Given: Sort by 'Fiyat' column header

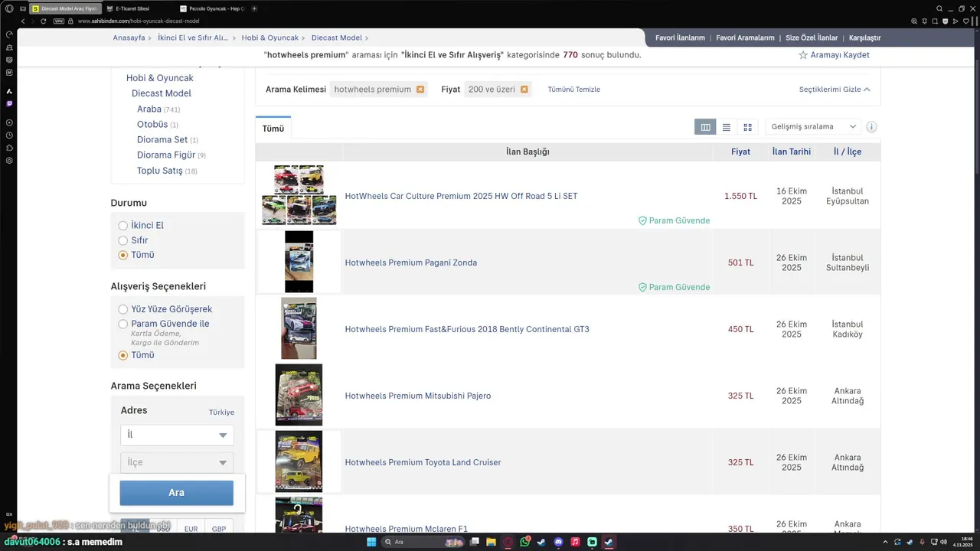Looking at the screenshot, I should [740, 152].
